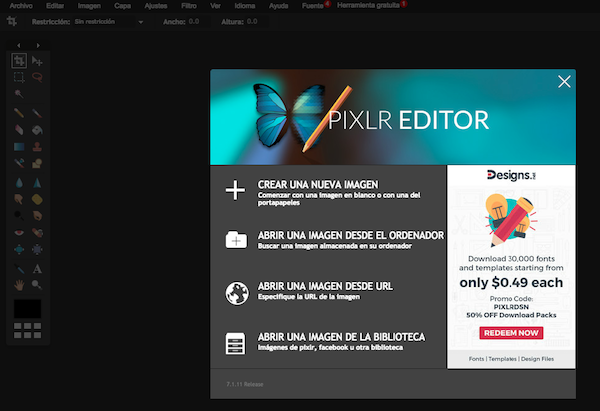Close the Pixlr Editor welcome dialog
The image size is (600, 411).
pyautogui.click(x=564, y=82)
